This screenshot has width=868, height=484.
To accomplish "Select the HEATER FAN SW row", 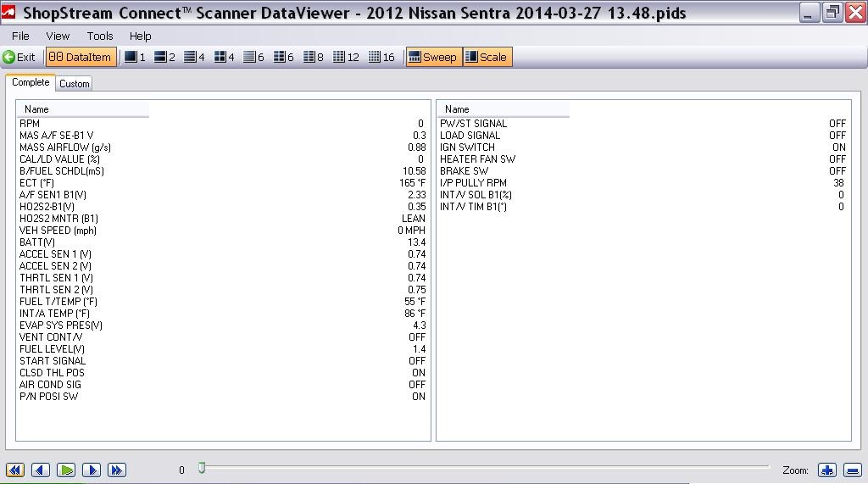I will 643,159.
